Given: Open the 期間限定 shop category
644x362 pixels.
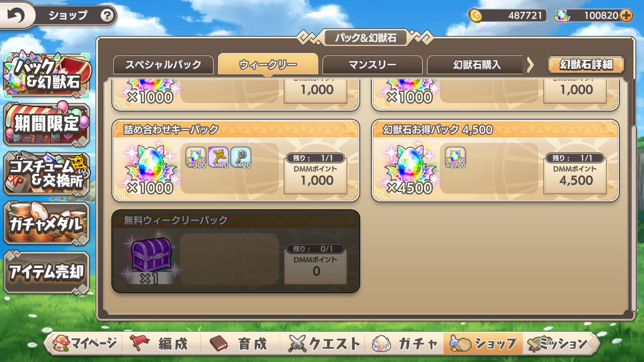Looking at the screenshot, I should [x=46, y=124].
